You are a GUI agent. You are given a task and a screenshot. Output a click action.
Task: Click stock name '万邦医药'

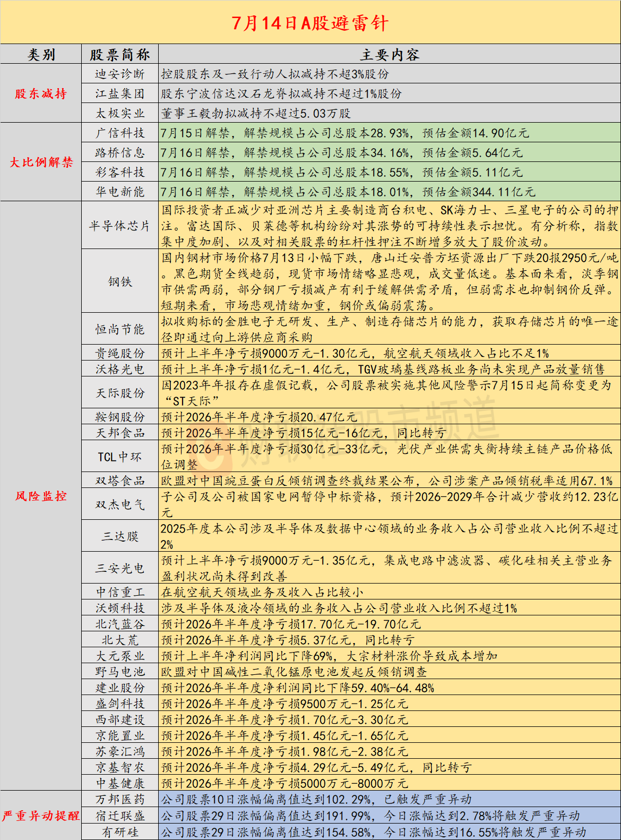pos(120,799)
